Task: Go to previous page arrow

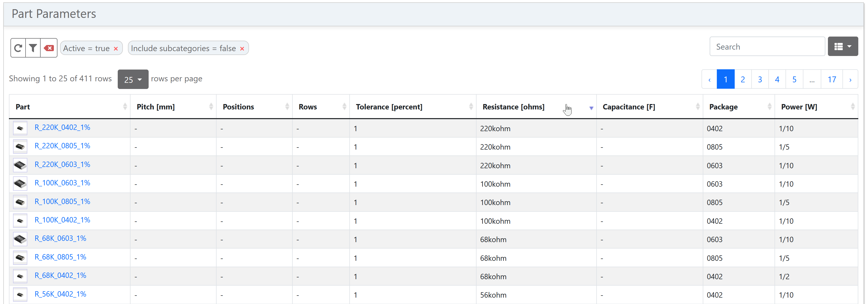Action: [709, 80]
